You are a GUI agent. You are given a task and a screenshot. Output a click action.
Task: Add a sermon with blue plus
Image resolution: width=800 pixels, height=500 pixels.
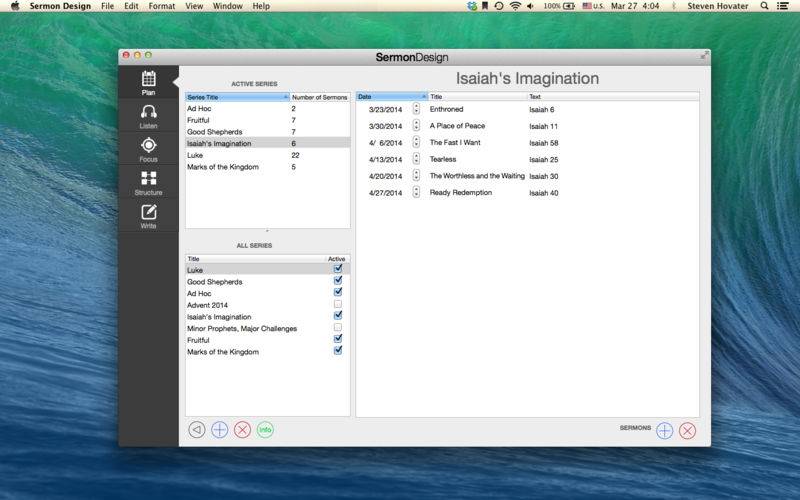(664, 431)
